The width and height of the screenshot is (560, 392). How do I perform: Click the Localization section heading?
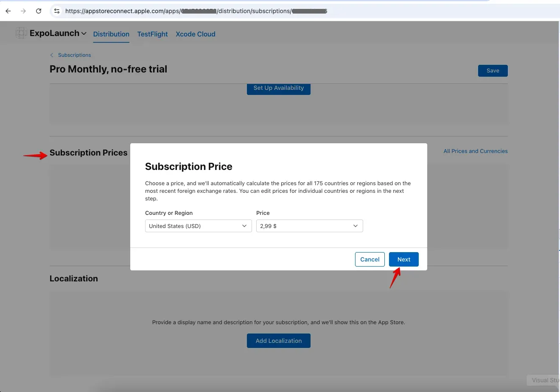[x=74, y=278]
